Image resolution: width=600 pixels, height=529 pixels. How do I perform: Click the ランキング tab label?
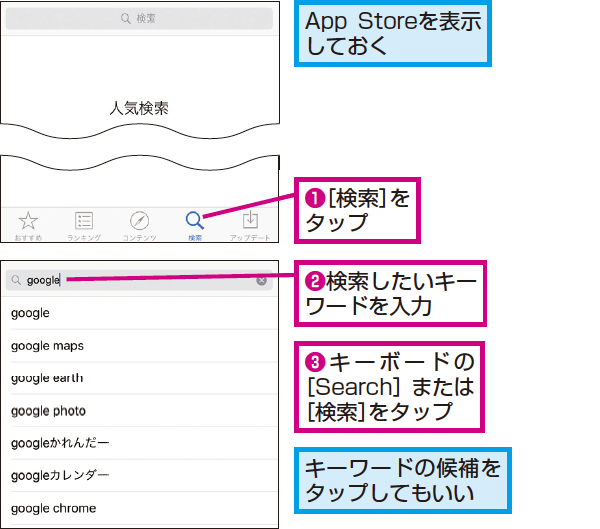[84, 238]
